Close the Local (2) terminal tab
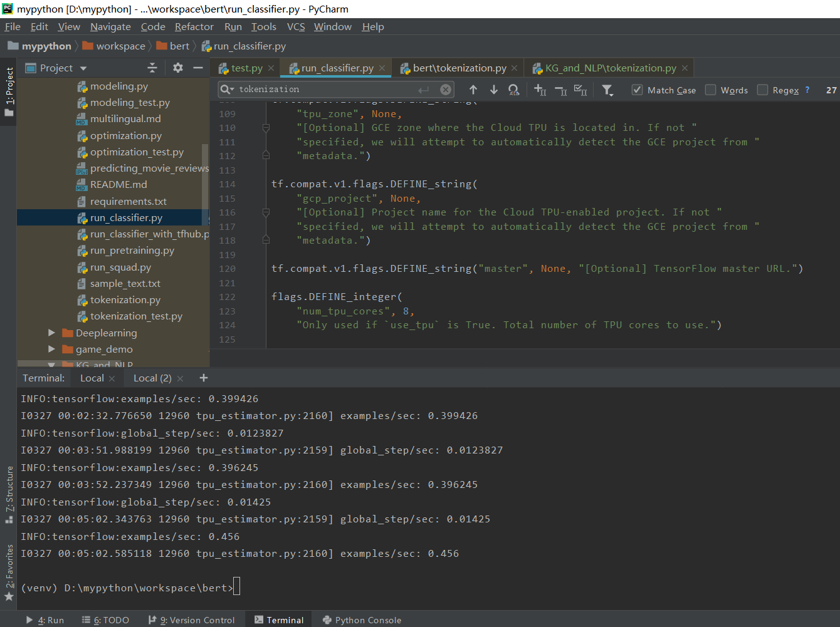 tap(181, 378)
